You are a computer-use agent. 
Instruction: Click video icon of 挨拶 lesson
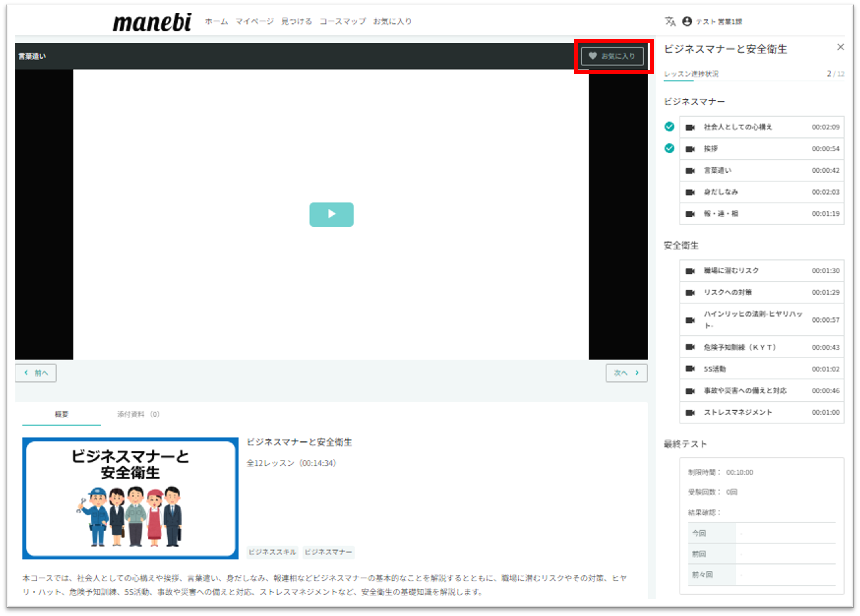point(690,149)
